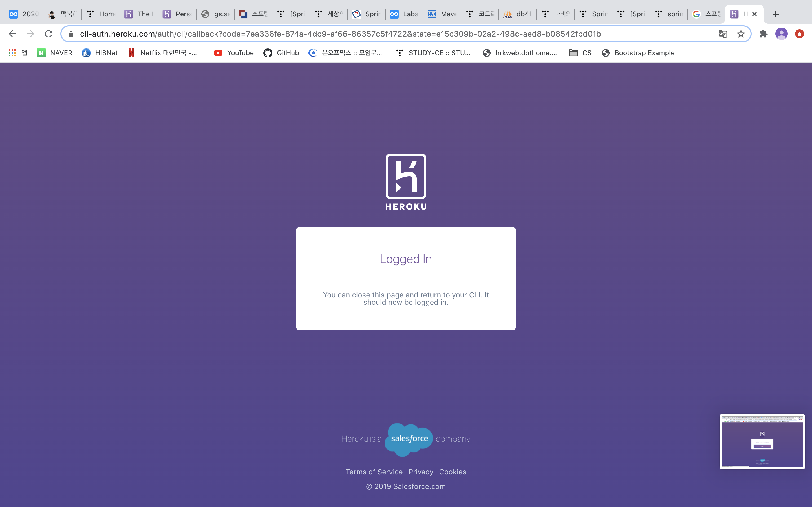Switch to the db4f phpMyAdmin tab
812x507 pixels.
[x=518, y=14]
